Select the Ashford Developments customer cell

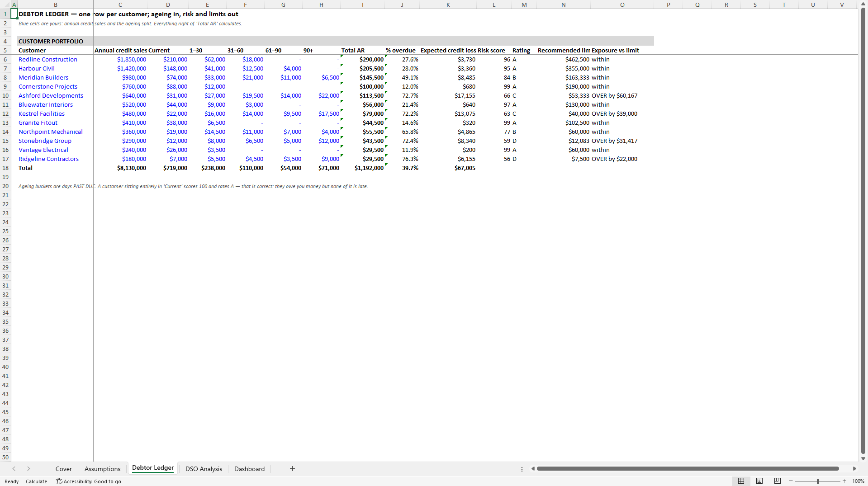pos(55,95)
